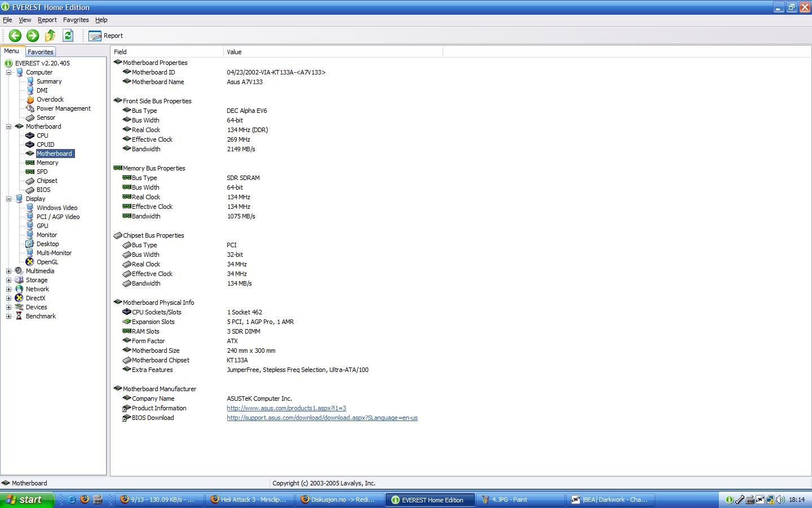The image size is (812, 508).
Task: Open the BEA Darkwork chat taskbar window
Action: click(x=611, y=500)
